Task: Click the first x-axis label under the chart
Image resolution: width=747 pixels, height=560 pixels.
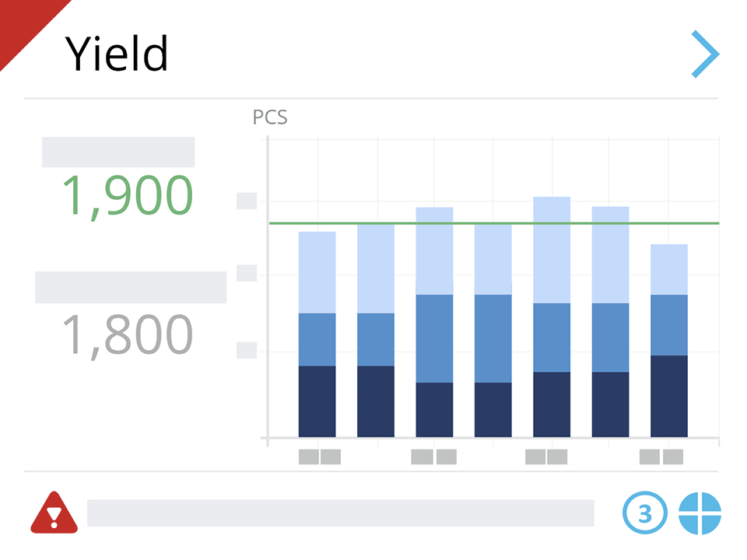Action: pos(320,457)
